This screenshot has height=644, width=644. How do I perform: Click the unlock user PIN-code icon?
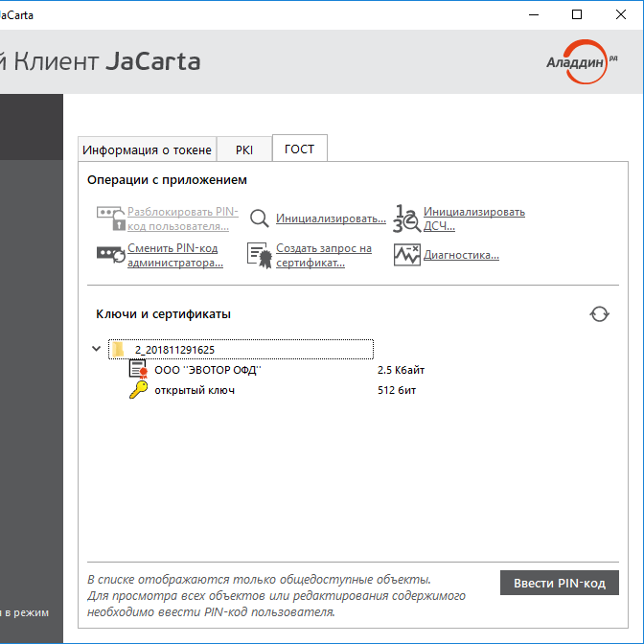(x=111, y=218)
